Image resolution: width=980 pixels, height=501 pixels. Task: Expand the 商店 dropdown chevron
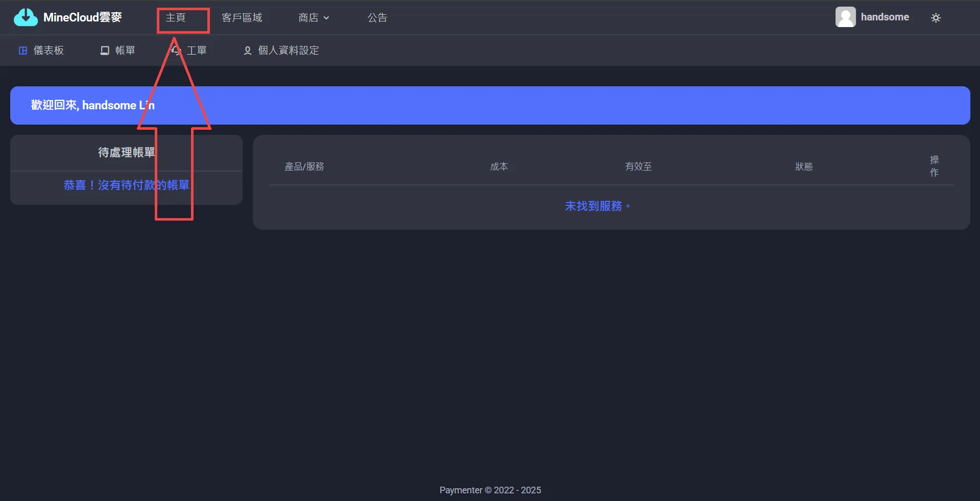[326, 18]
